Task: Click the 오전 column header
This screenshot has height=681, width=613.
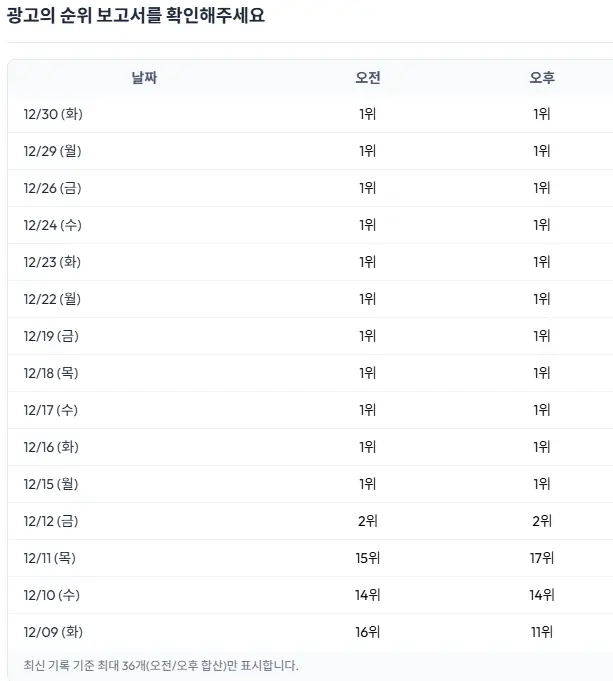Action: (367, 78)
